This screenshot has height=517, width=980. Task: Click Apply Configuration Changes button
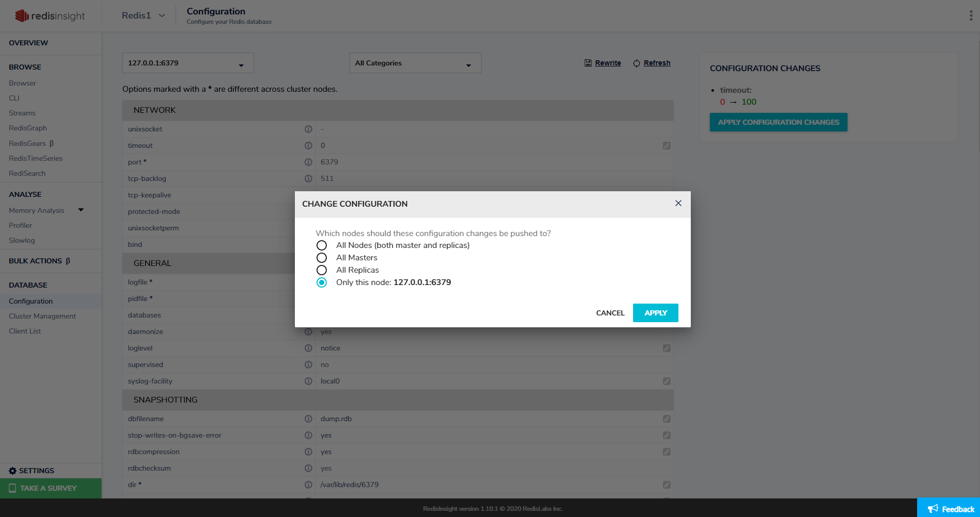778,122
